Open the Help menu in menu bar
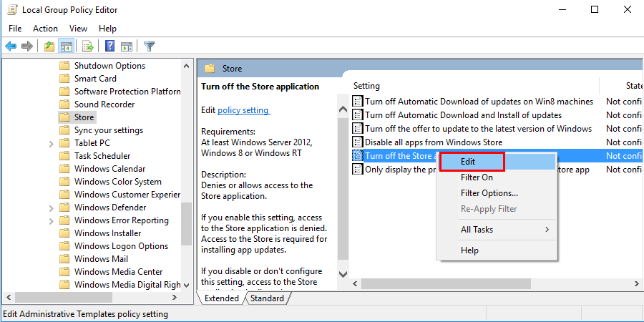644x322 pixels. tap(107, 29)
